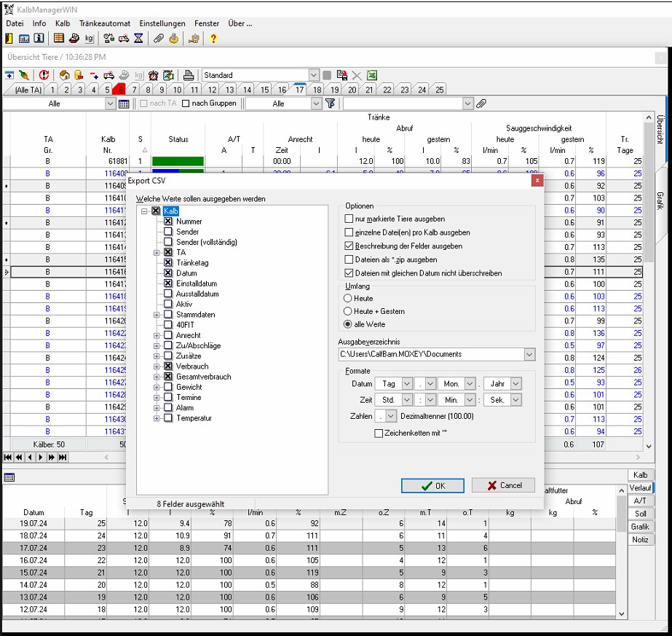Check 'Dateien als *.zip ausgeben' option
The height and width of the screenshot is (636, 672).
click(349, 259)
